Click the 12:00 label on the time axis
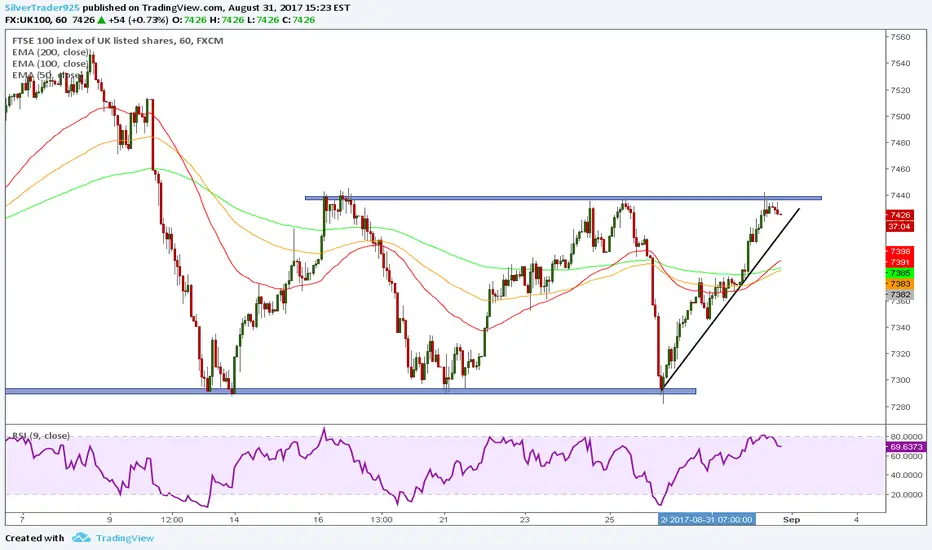932x550 pixels. tap(172, 520)
